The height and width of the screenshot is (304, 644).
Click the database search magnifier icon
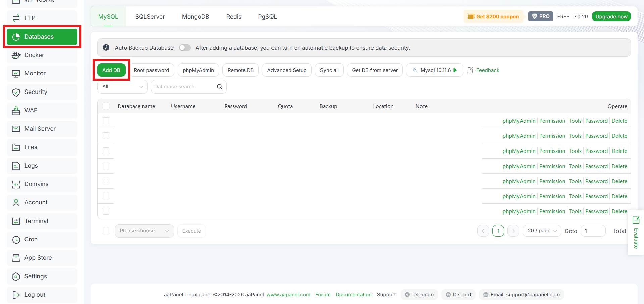(x=220, y=87)
